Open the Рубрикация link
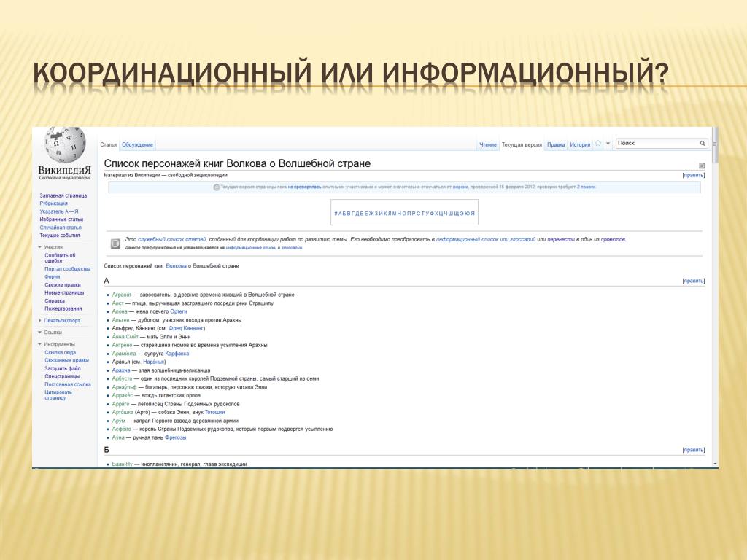The height and width of the screenshot is (560, 747). coord(53,203)
